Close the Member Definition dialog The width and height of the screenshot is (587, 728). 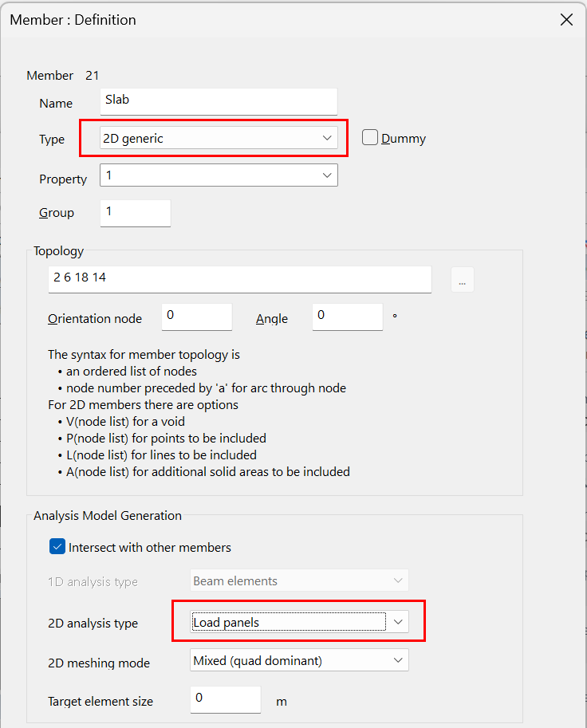pos(566,20)
